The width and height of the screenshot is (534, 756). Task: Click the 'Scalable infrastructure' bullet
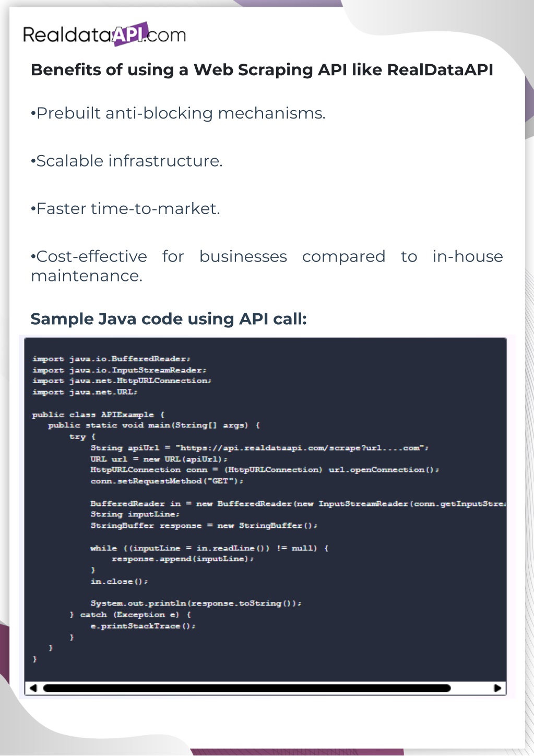click(127, 161)
